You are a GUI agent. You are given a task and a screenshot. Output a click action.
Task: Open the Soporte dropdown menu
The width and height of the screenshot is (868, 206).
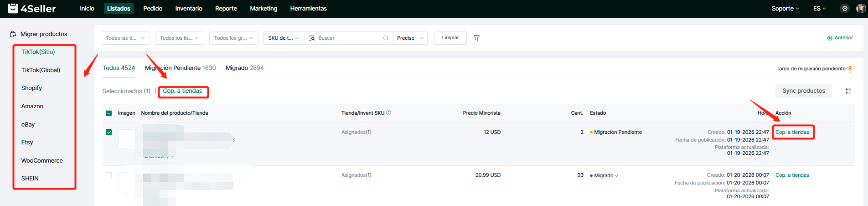coord(785,9)
